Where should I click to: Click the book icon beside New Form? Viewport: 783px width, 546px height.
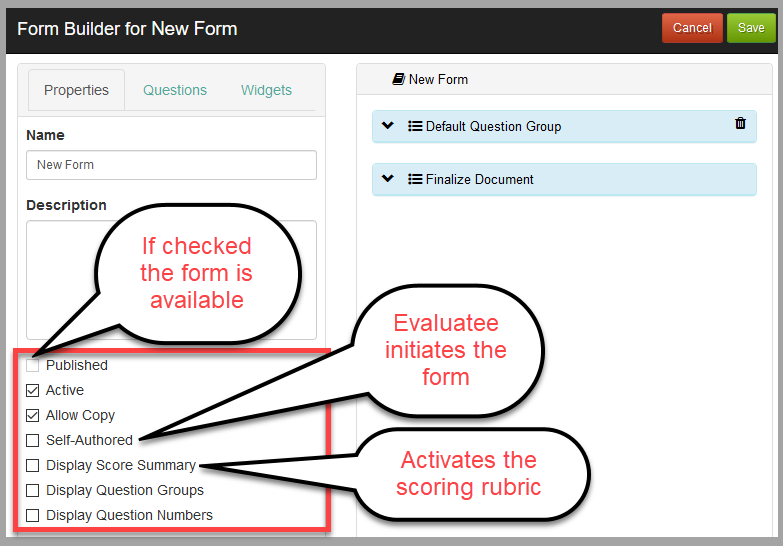click(398, 79)
